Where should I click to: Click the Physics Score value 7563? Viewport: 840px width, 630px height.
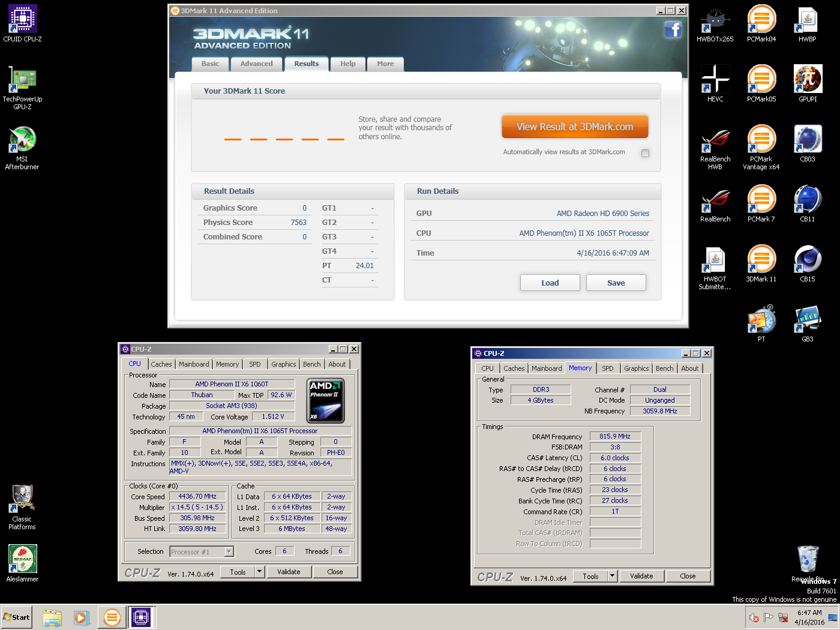tap(298, 223)
